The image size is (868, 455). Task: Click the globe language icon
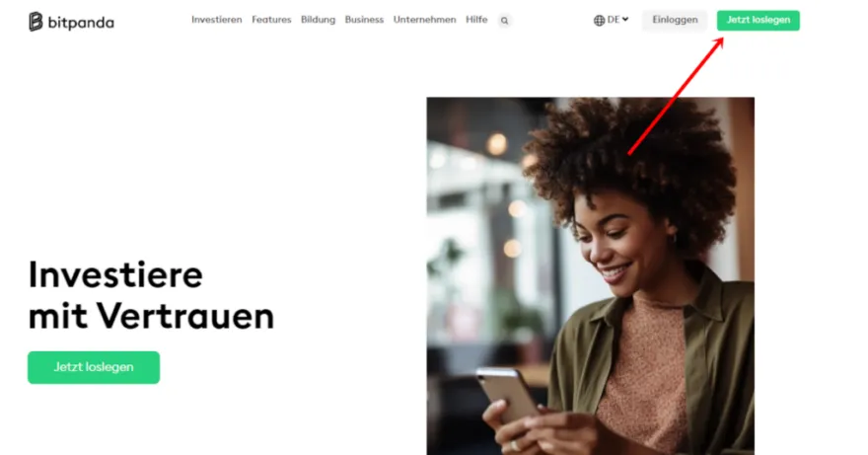tap(599, 21)
